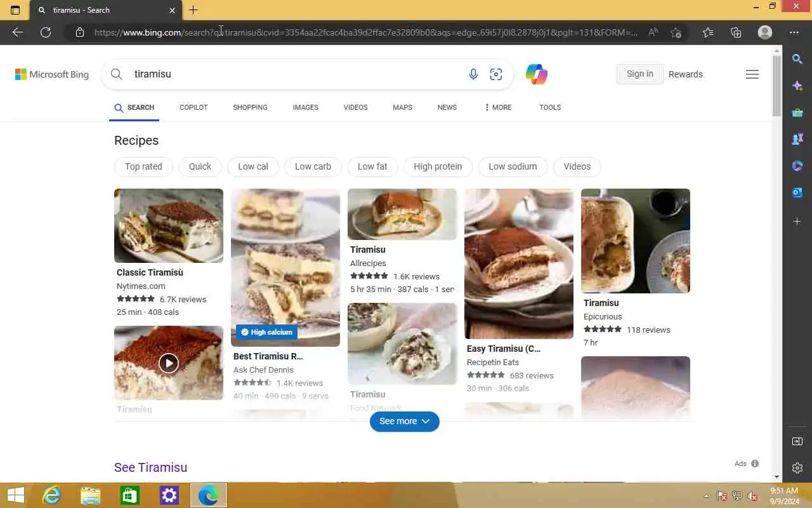The image size is (812, 508).
Task: Open sidebar settings gear icon
Action: point(797,468)
